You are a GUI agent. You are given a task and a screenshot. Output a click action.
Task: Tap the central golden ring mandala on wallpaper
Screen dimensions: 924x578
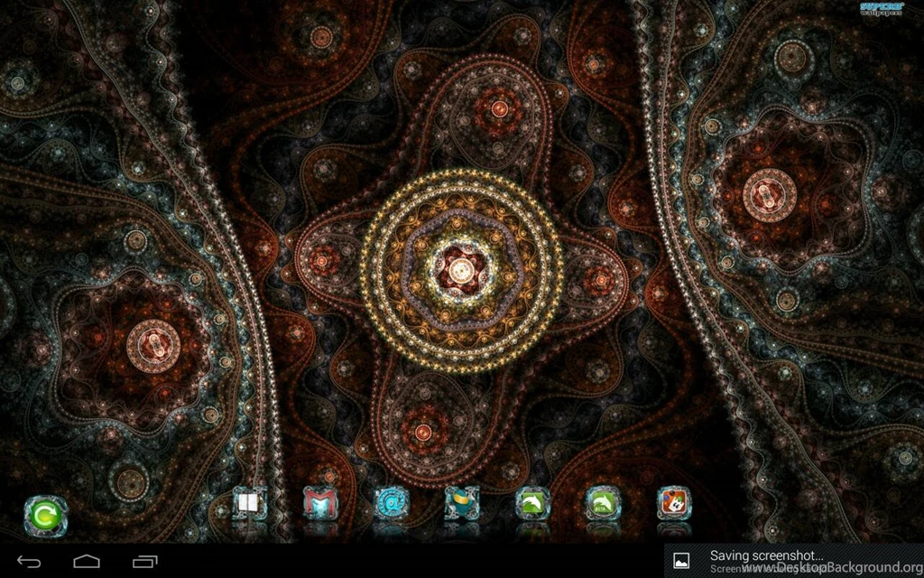(462, 268)
